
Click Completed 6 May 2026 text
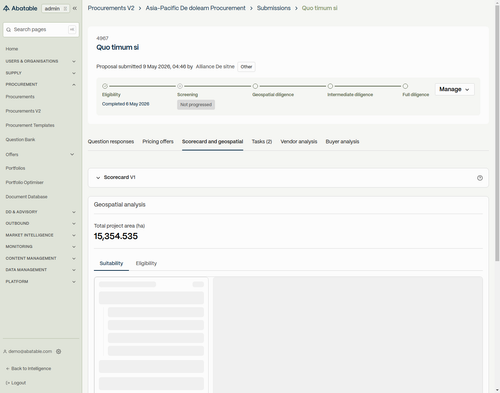[126, 104]
